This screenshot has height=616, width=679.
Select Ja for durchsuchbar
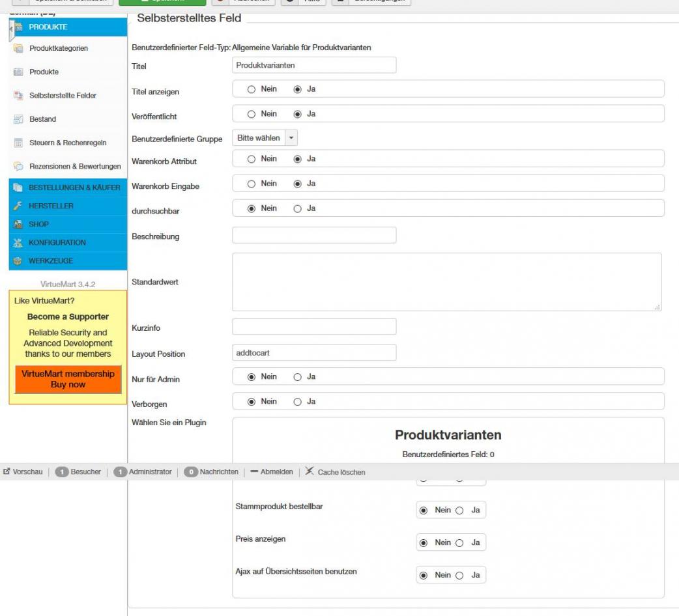pyautogui.click(x=298, y=208)
